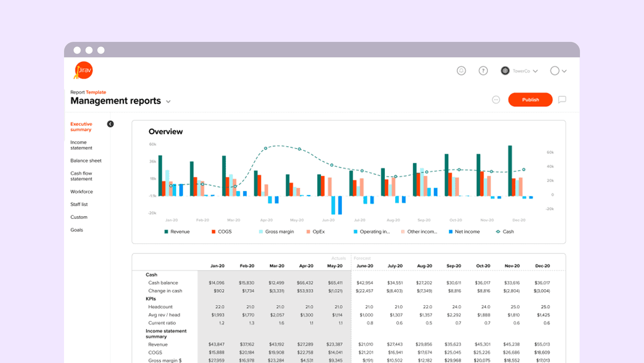Click the Gross margin $ row label

pos(165,360)
